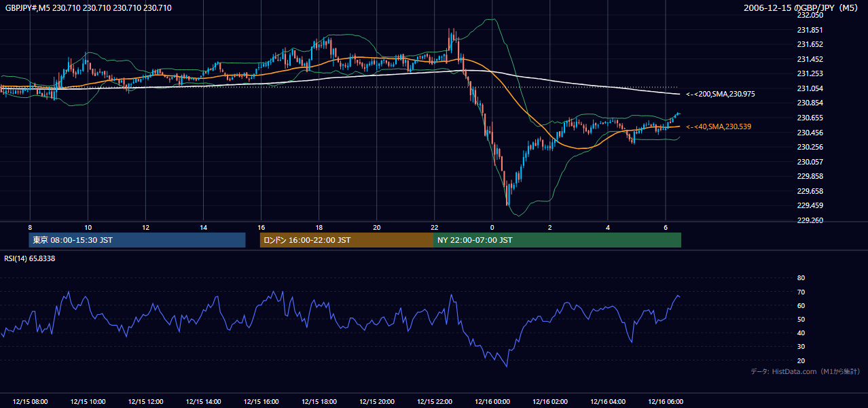Select the NY 22:00-07:00 JST session bar
This screenshot has height=408, width=868.
557,240
